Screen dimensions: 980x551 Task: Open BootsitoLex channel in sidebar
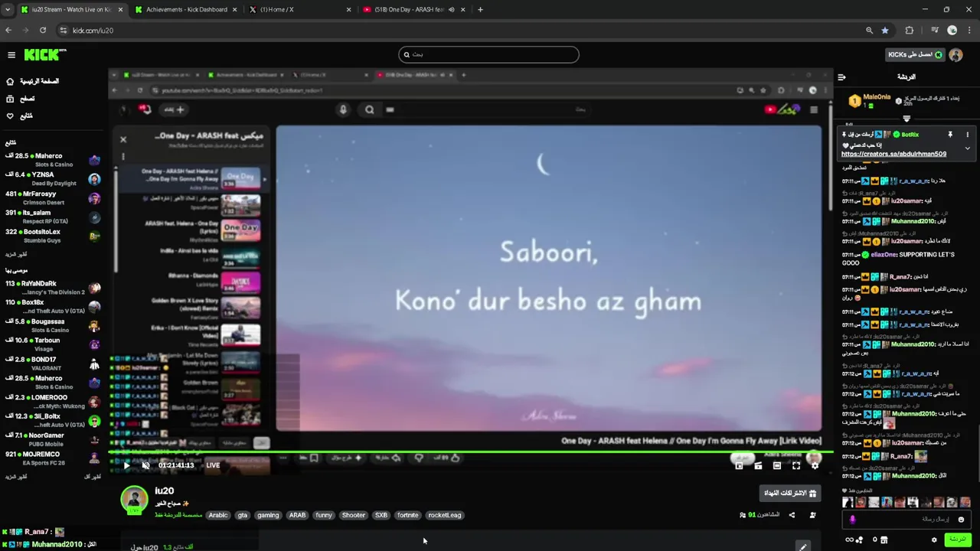52,236
